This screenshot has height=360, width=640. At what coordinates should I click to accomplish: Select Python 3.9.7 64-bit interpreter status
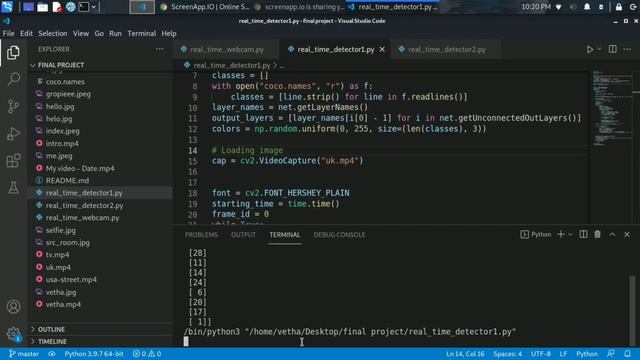(x=94, y=354)
